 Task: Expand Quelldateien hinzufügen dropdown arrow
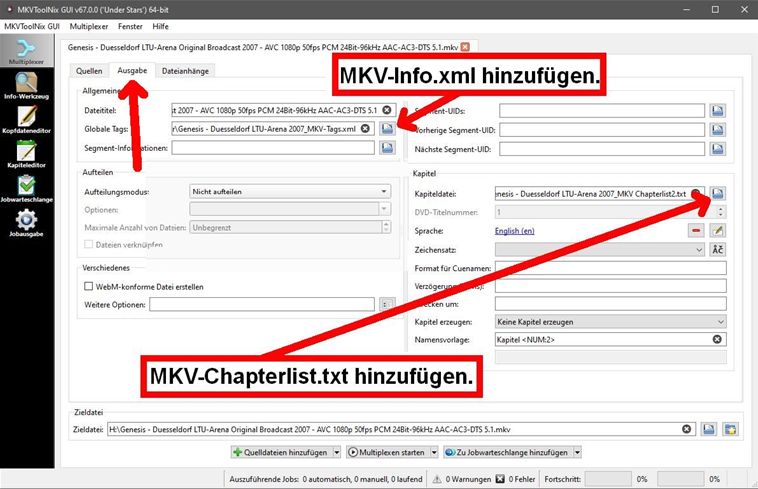point(336,452)
